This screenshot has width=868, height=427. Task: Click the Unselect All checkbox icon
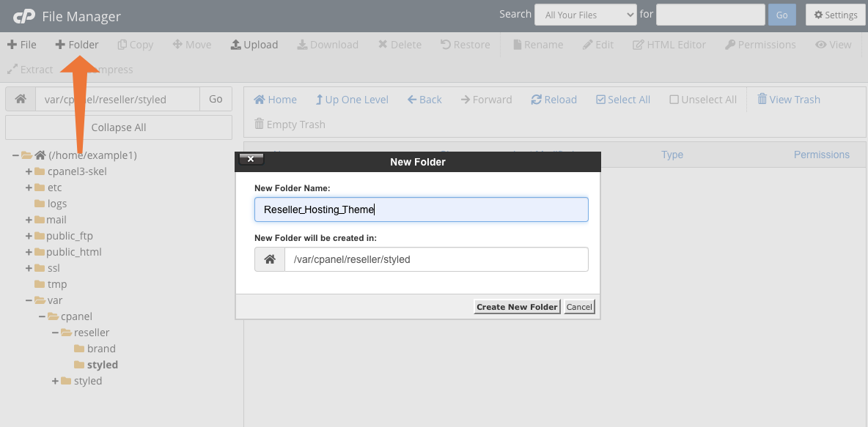click(674, 100)
